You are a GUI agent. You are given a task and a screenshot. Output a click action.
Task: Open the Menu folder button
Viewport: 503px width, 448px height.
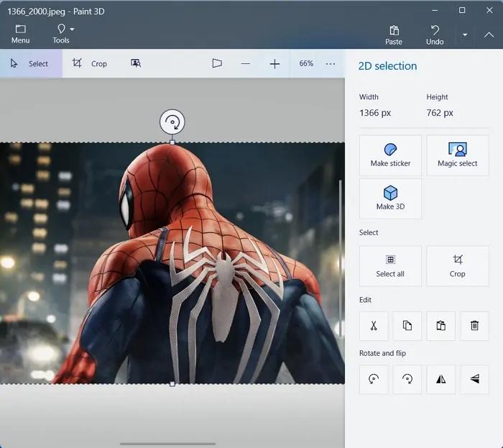pos(21,34)
